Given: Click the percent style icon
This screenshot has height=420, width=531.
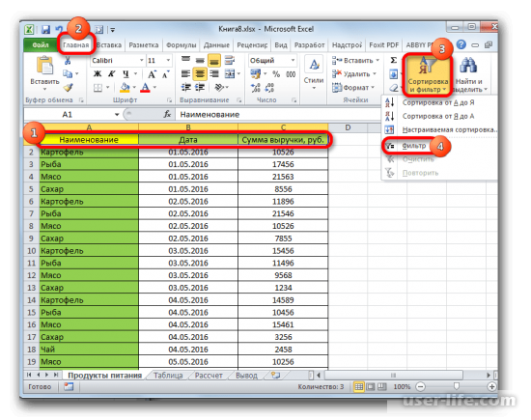Looking at the screenshot, I should coord(276,74).
